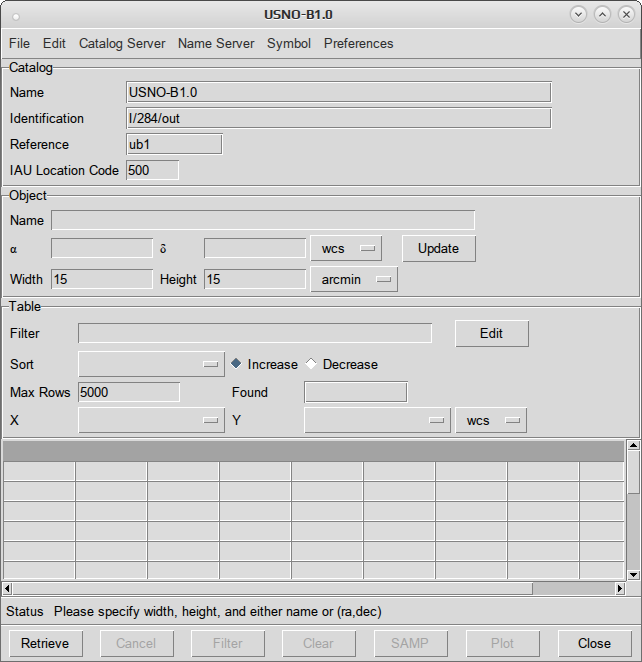Focus the Max Rows field 5000
The width and height of the screenshot is (642, 662).
(129, 392)
